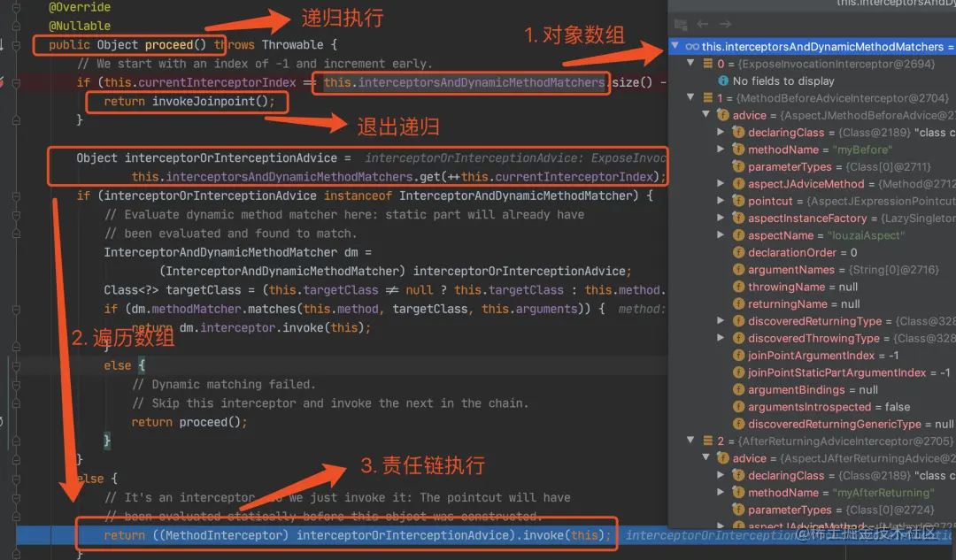Select the No fields to display row
Screen dimensions: 956x560
coord(812,81)
